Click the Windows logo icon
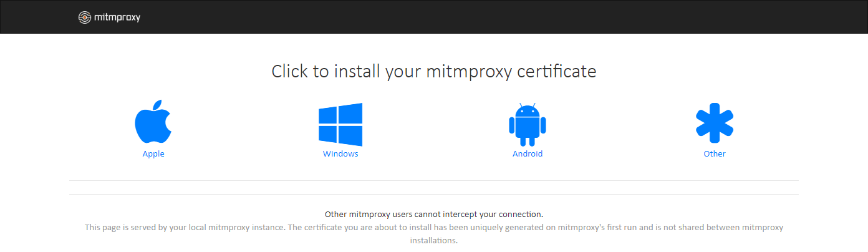Viewport: 868px width, 252px height. pyautogui.click(x=340, y=124)
